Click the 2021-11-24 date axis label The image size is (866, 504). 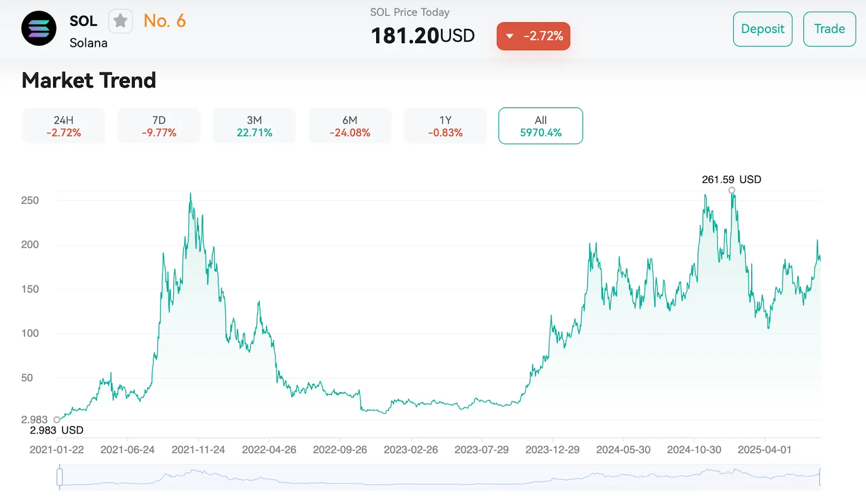[x=198, y=450]
